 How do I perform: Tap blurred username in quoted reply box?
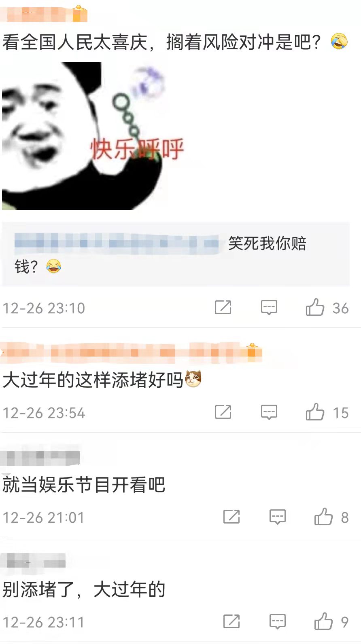(x=117, y=243)
